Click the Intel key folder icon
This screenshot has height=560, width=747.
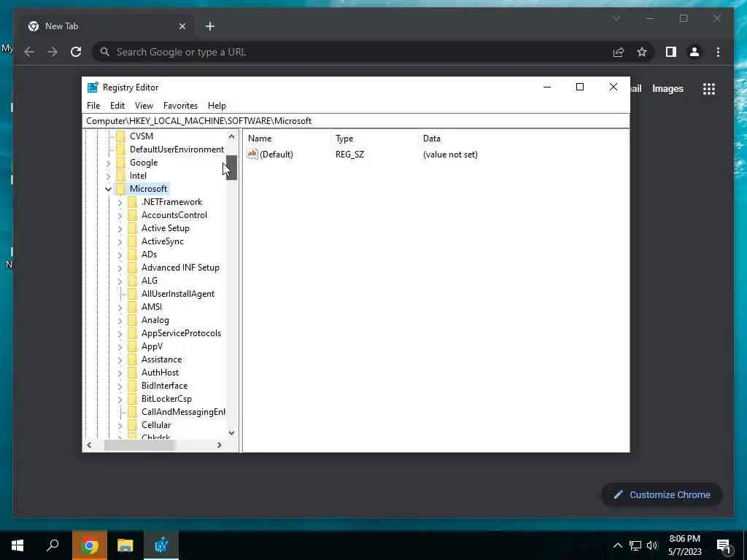pyautogui.click(x=121, y=176)
